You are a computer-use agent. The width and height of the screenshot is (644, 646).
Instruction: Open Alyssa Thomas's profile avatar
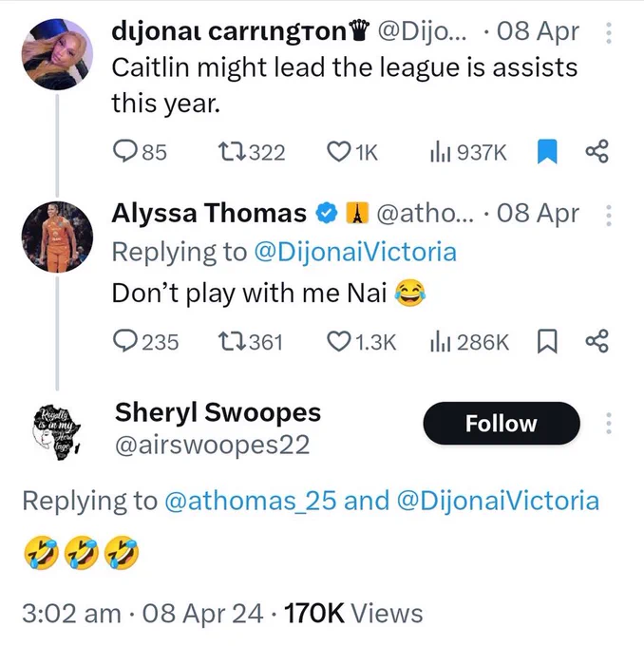[x=57, y=237]
